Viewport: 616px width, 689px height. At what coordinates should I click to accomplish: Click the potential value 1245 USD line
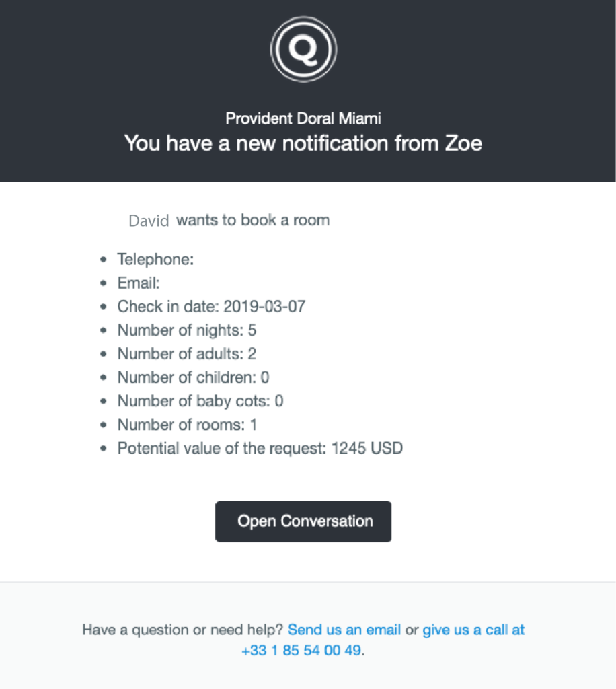pyautogui.click(x=260, y=448)
